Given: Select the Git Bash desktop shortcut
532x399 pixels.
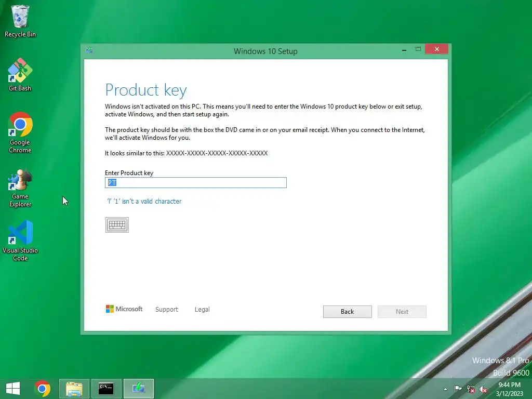Looking at the screenshot, I should [x=20, y=75].
